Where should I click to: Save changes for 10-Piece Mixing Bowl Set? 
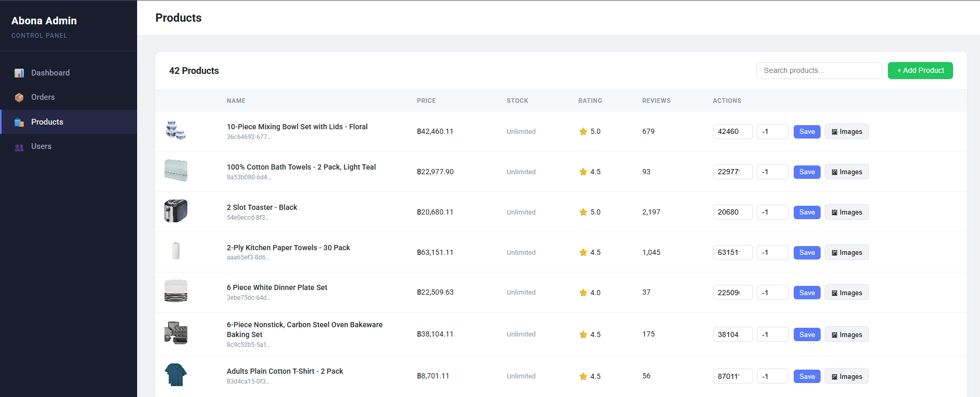[x=807, y=131]
